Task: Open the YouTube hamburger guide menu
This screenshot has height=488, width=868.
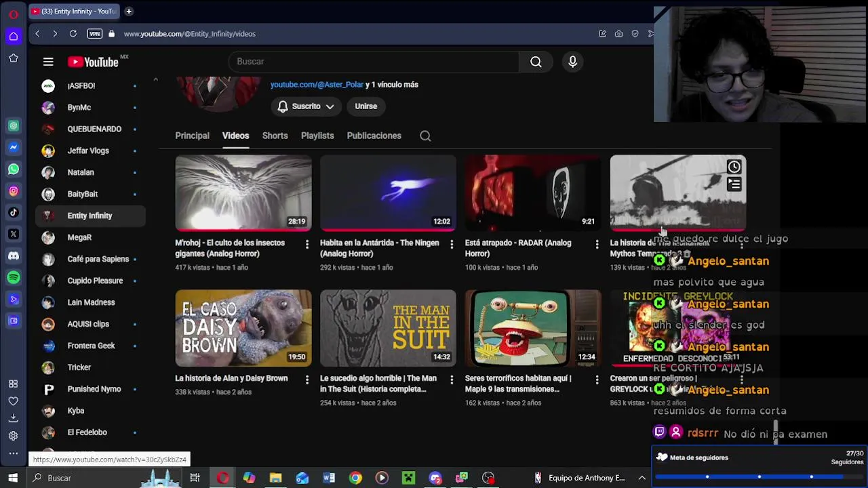Action: coord(48,62)
